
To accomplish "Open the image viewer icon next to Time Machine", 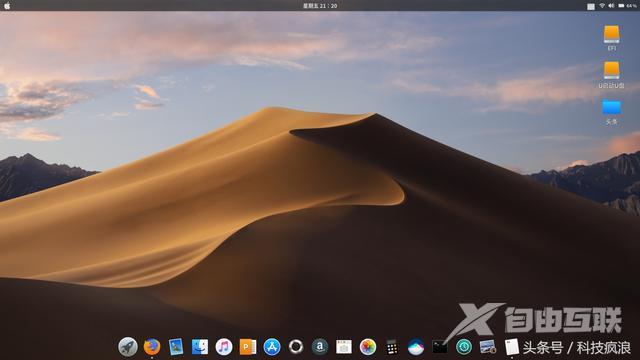I will 488,347.
